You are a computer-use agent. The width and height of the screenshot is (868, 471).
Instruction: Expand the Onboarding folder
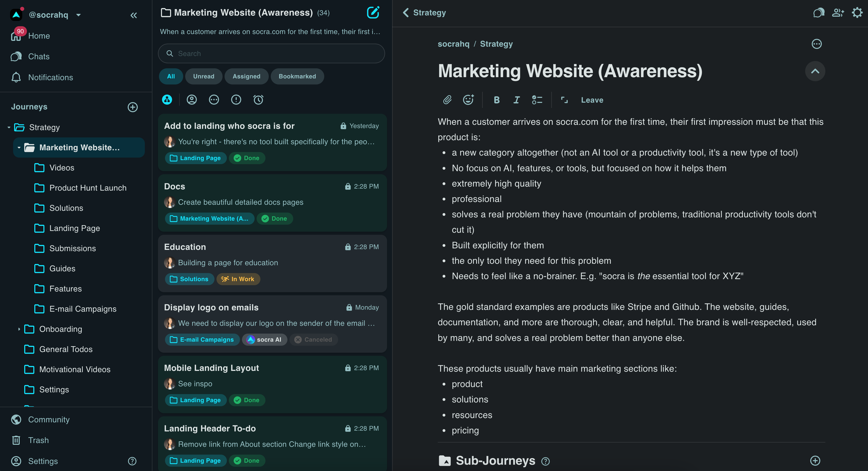coord(19,329)
